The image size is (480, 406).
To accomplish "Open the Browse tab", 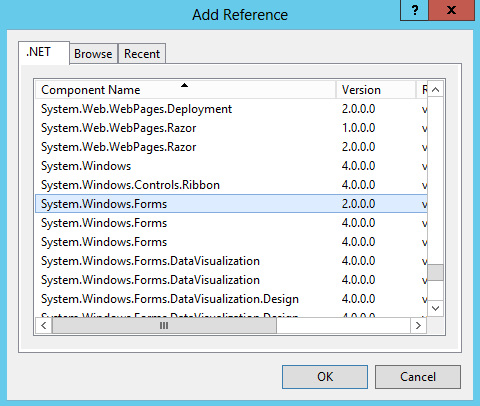I will click(93, 54).
